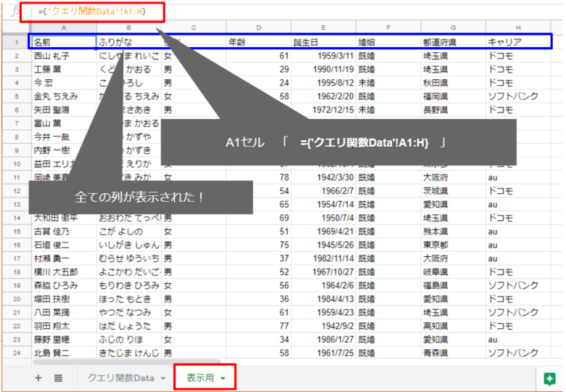Open the クエリ関数Data tab dropdown arrow
566x392 pixels.
pos(163,378)
